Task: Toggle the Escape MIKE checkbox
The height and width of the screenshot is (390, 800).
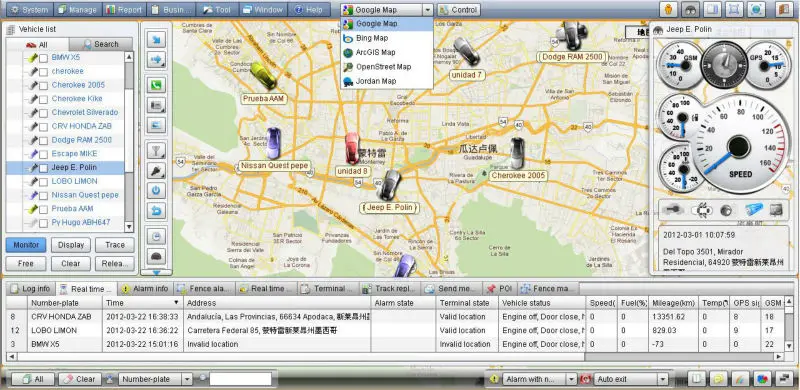Action: coord(43,155)
